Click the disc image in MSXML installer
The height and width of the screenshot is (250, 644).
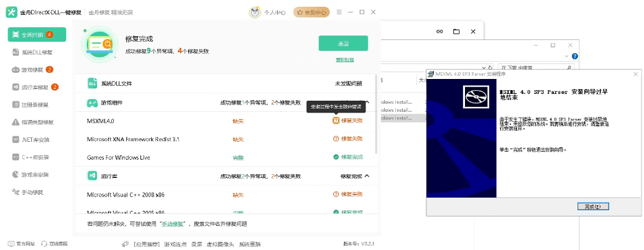tap(476, 96)
